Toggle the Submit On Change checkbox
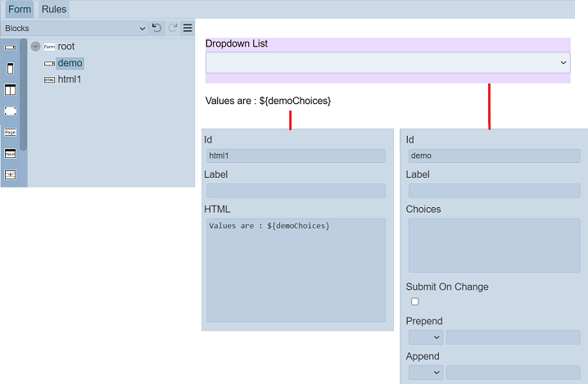Screen dimensions: 588x384 pyautogui.click(x=414, y=301)
